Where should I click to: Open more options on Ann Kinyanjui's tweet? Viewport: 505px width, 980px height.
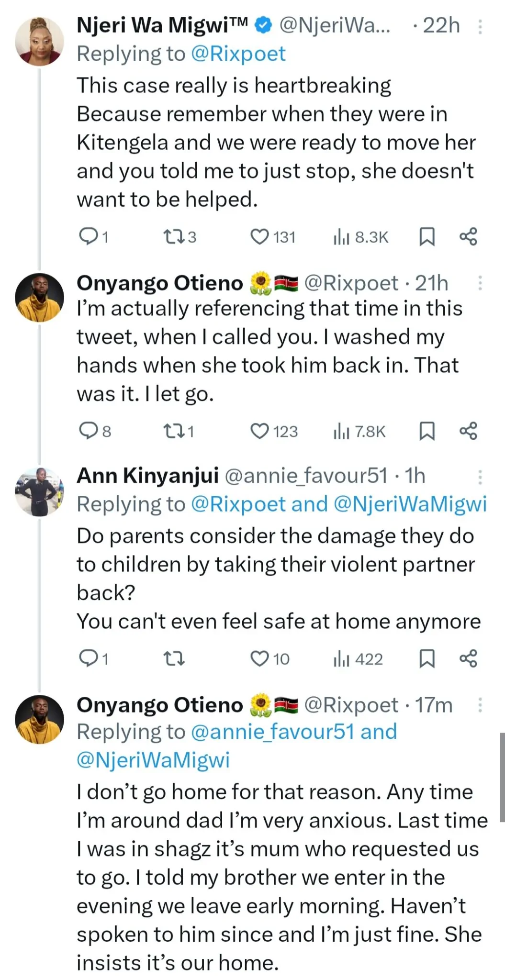click(x=480, y=477)
